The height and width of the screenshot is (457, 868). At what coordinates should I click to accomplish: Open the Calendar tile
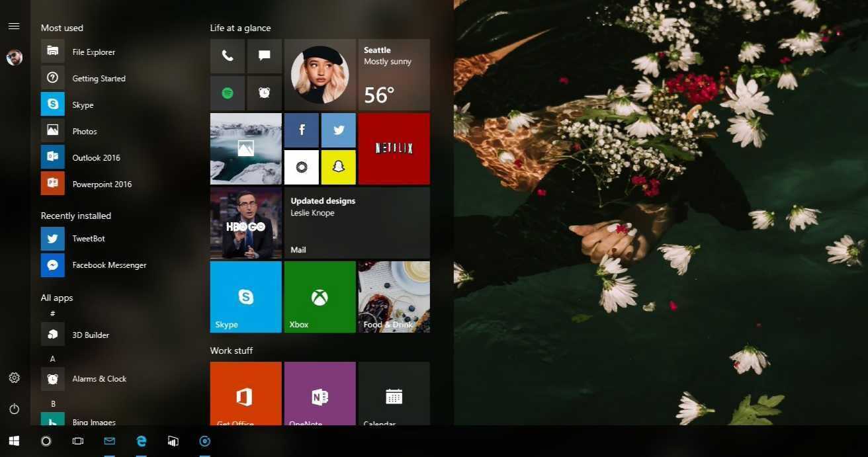click(394, 394)
